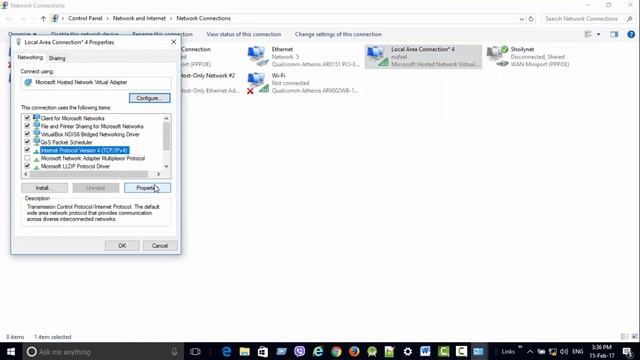
Task: Launch Microsoft Edge from the taskbar
Action: tap(227, 351)
